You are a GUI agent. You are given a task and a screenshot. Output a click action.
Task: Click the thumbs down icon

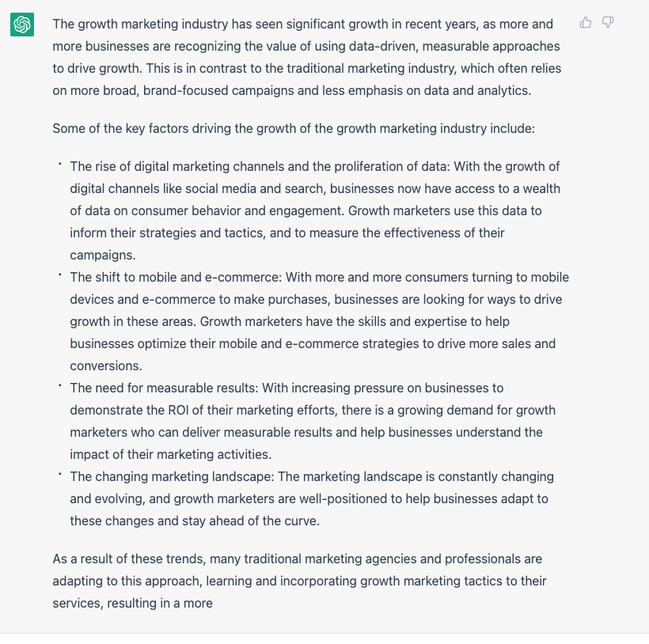tap(608, 23)
